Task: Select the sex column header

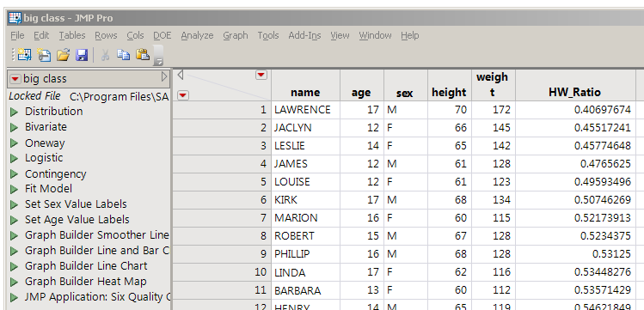Action: [x=405, y=85]
